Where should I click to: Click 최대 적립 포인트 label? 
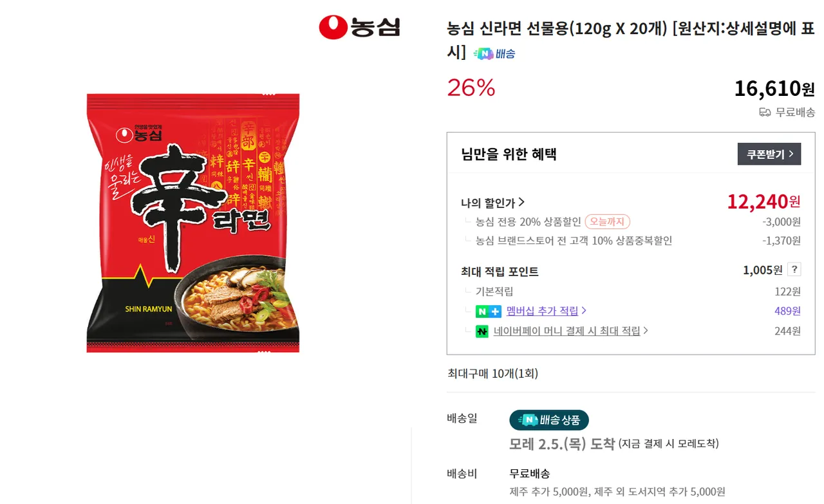click(500, 272)
